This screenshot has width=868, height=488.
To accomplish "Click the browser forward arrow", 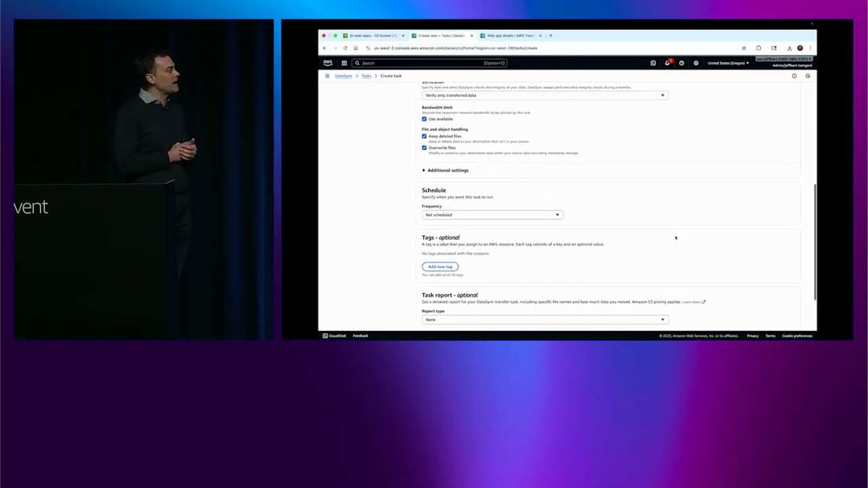I will pos(335,48).
